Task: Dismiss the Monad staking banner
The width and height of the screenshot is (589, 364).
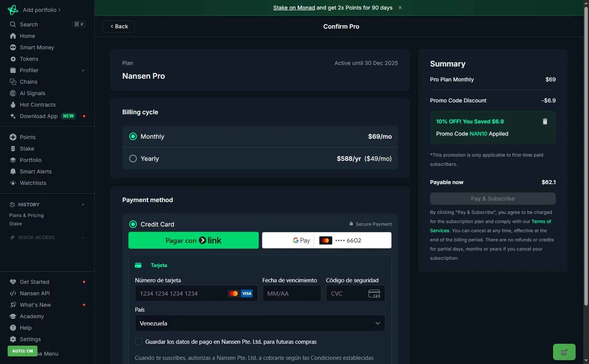Action: click(400, 8)
